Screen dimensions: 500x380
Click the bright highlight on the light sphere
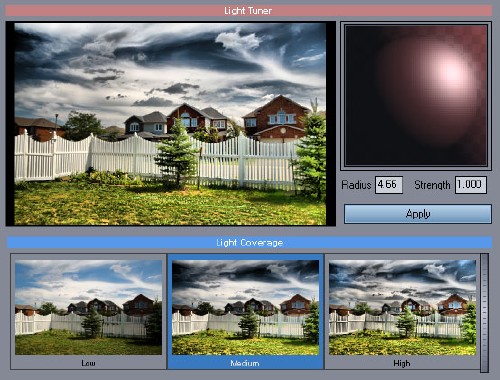[x=450, y=71]
